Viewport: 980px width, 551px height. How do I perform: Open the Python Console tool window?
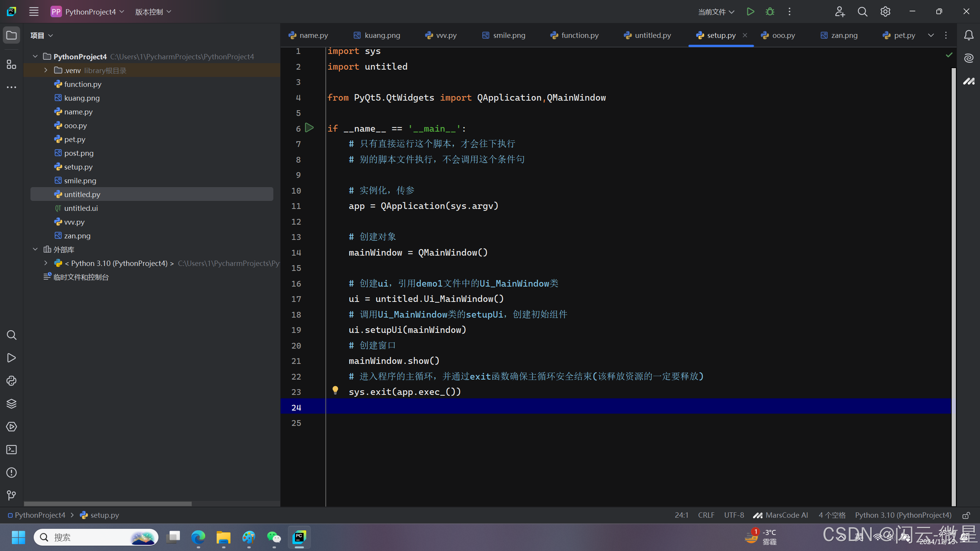[11, 381]
